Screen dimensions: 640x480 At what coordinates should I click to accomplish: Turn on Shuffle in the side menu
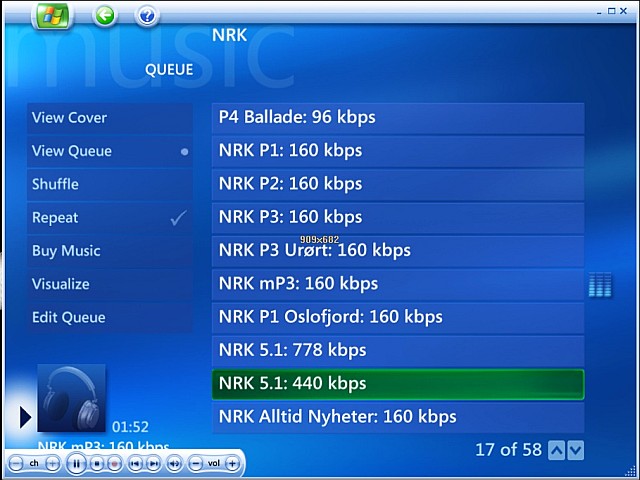tap(110, 184)
